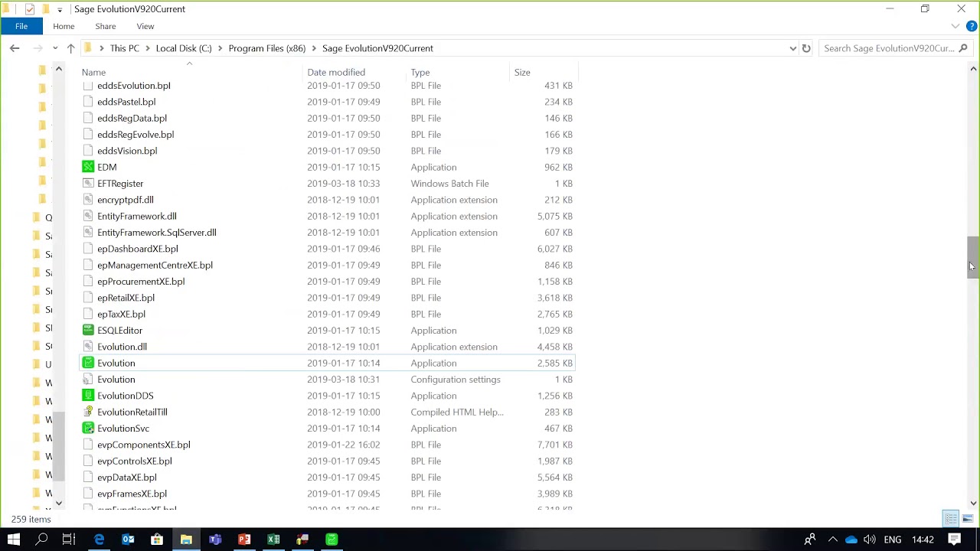Show hidden system tray icons
980x551 pixels.
833,540
